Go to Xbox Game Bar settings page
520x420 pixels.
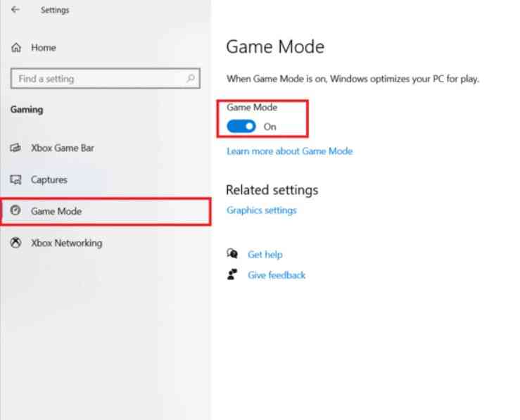(63, 148)
